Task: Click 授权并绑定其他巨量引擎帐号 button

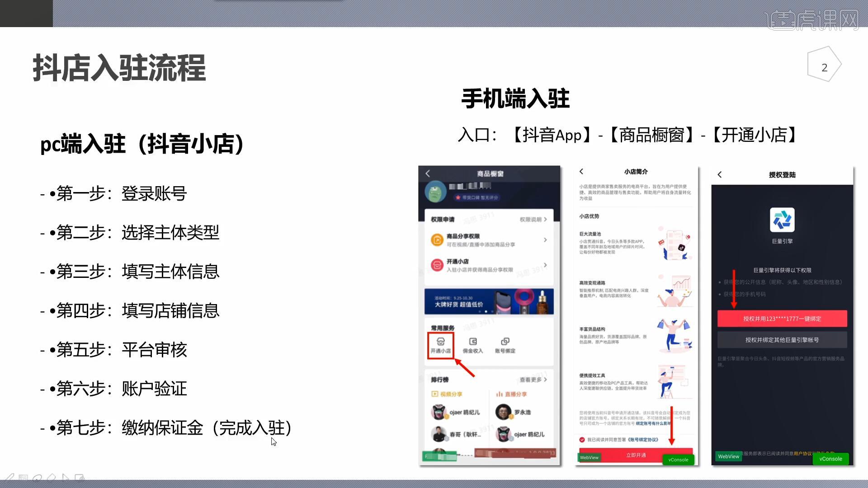Action: pos(782,340)
